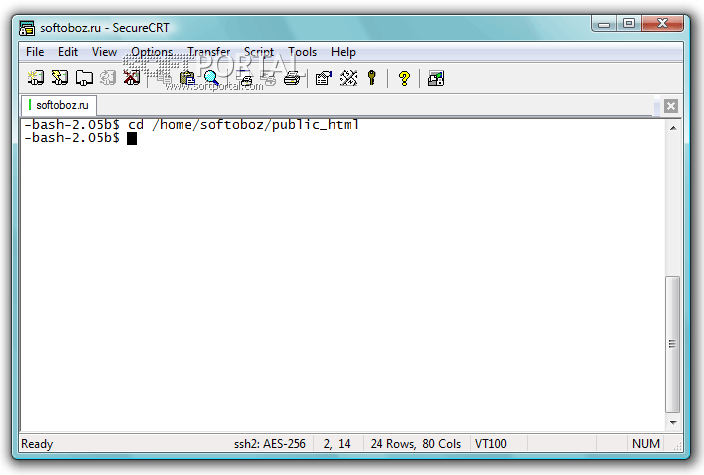Image resolution: width=704 pixels, height=475 pixels.
Task: Open the Help menu
Action: click(343, 52)
